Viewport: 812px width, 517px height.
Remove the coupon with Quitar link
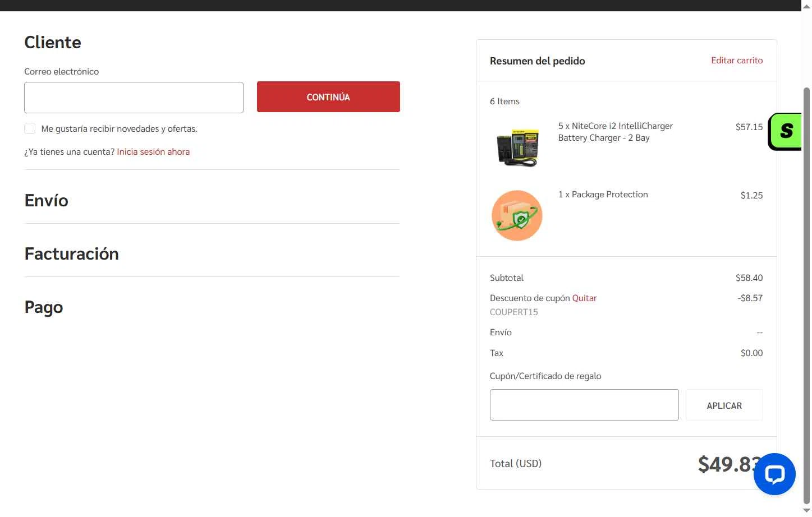click(x=584, y=298)
